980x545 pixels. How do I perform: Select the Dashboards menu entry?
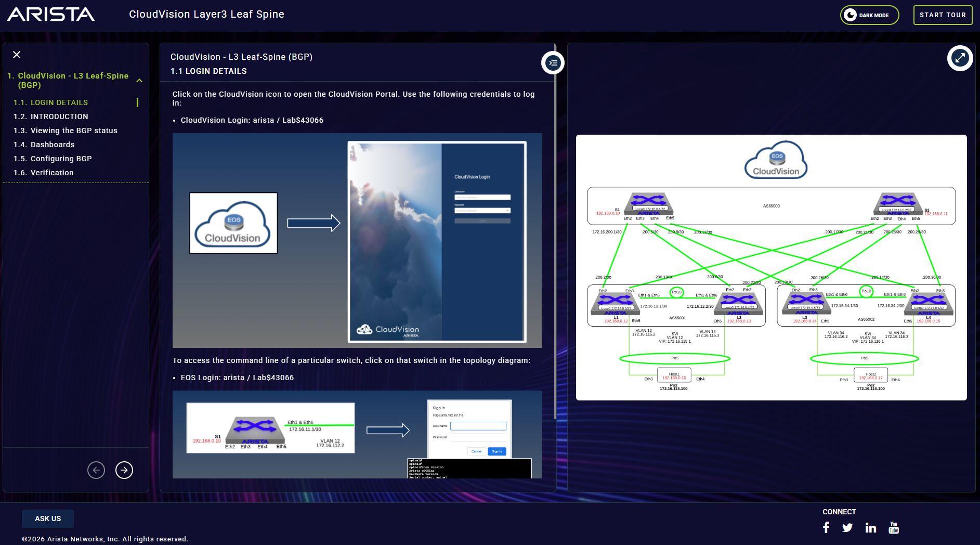click(x=52, y=145)
